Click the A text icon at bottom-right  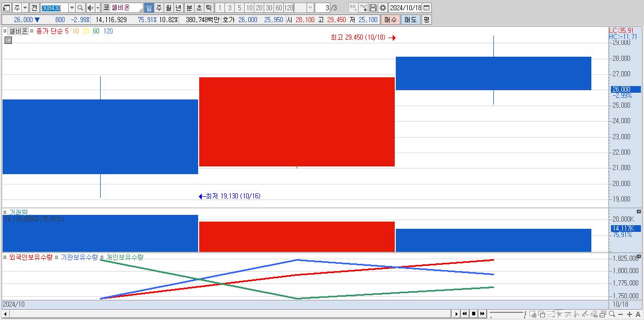(638, 314)
